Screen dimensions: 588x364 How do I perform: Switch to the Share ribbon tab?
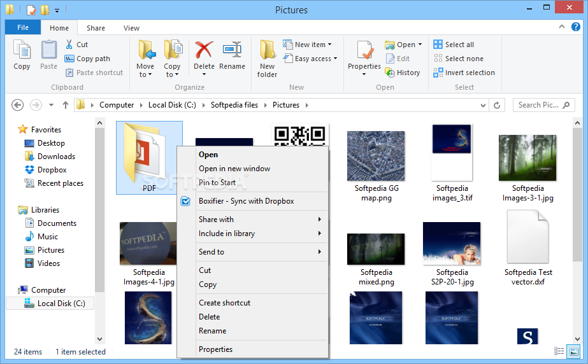pos(96,28)
